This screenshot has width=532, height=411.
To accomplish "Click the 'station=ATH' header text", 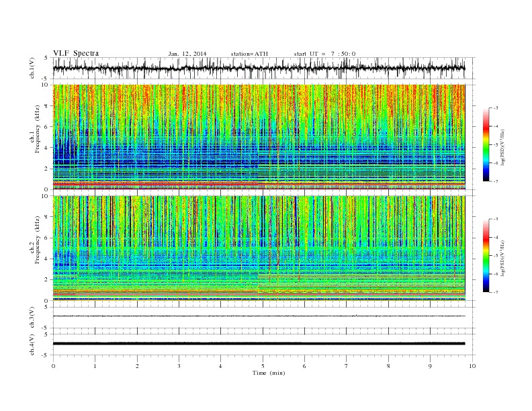I will click(x=249, y=54).
